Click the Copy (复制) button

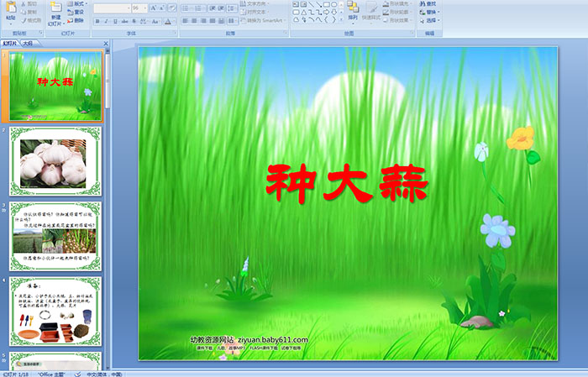click(x=29, y=12)
